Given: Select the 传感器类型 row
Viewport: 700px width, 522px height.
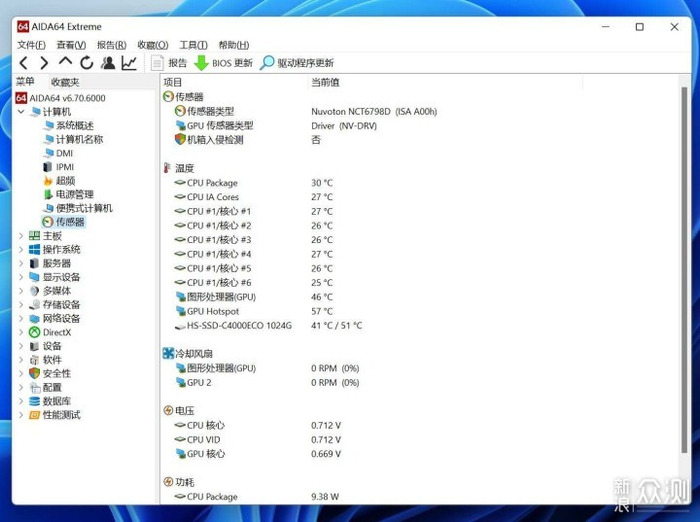Looking at the screenshot, I should [306, 111].
